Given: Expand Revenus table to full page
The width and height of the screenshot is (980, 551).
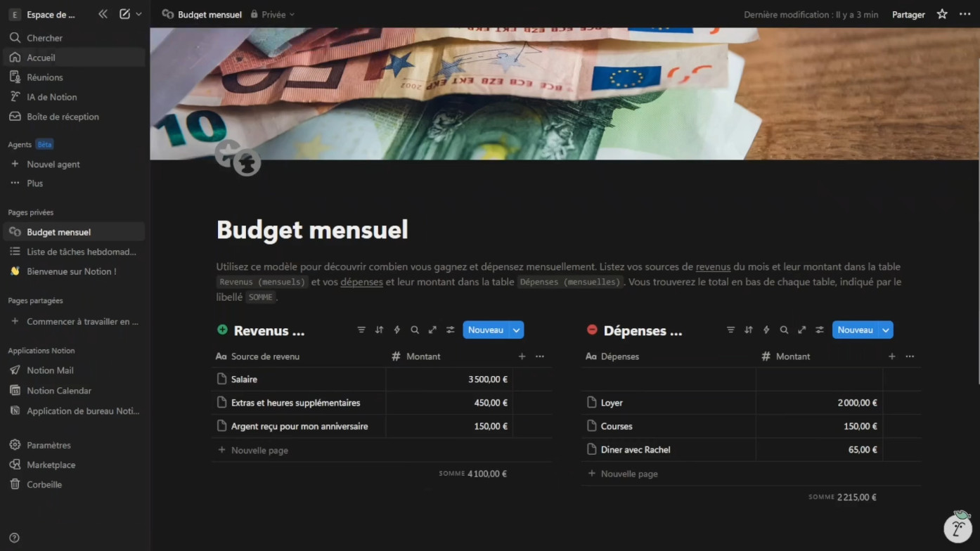Looking at the screenshot, I should click(432, 330).
